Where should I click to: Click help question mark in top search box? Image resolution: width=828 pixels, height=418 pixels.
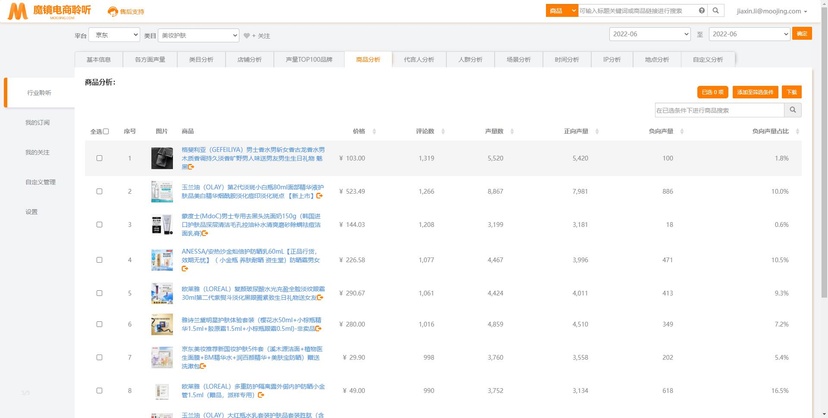click(702, 11)
